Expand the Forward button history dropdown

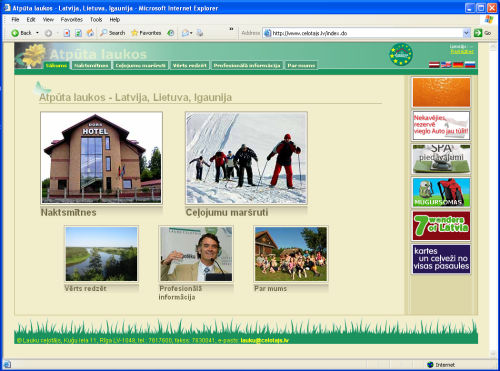coord(57,33)
